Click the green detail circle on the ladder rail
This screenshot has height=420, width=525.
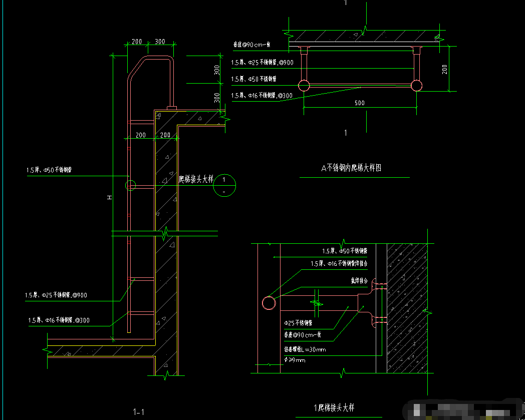131,185
